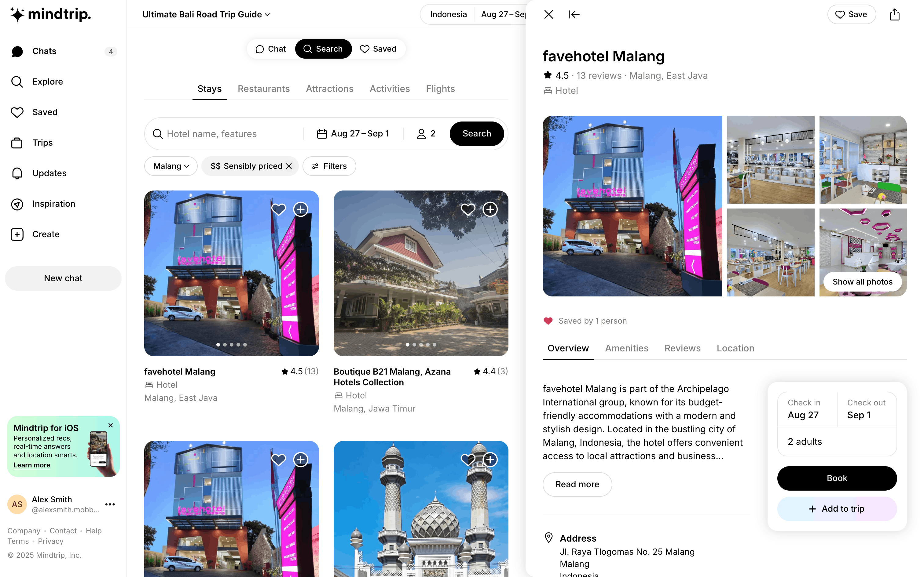Click the three-dot menu next to Alex Smith

tap(110, 504)
